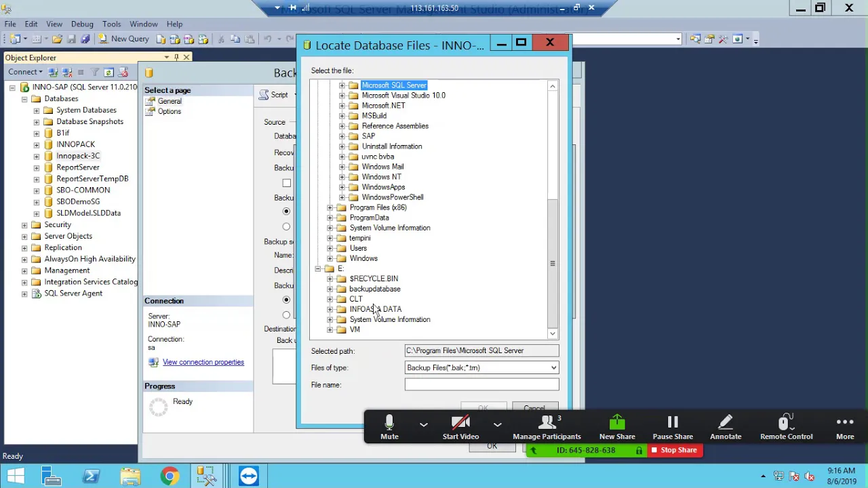Click the Selected path field

point(481,350)
